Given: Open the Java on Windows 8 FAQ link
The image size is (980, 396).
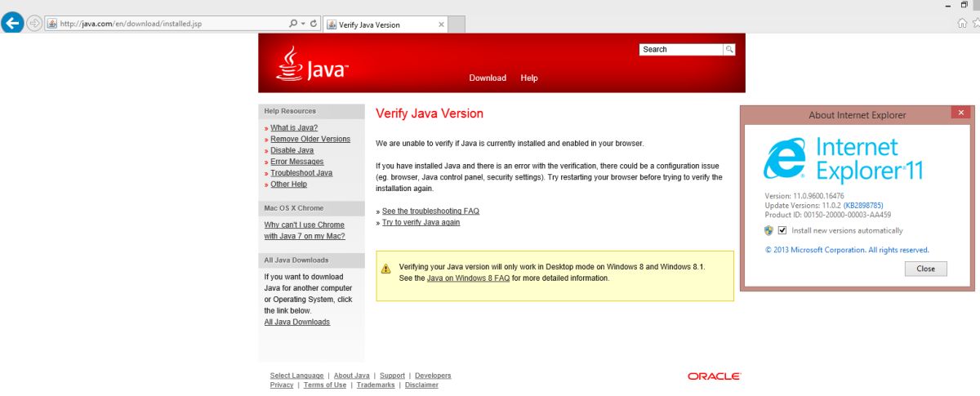Looking at the screenshot, I should click(468, 278).
